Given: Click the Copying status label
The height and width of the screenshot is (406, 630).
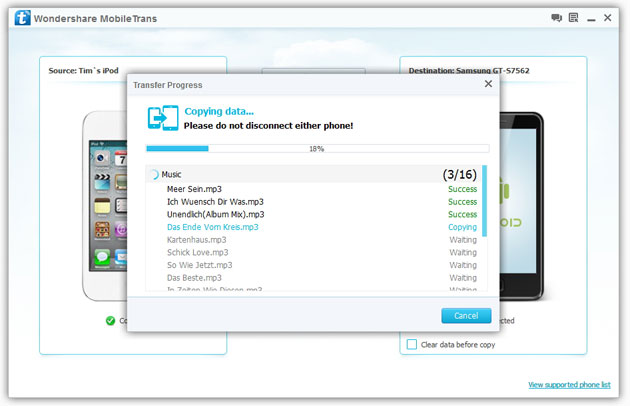Looking at the screenshot, I should click(x=462, y=227).
